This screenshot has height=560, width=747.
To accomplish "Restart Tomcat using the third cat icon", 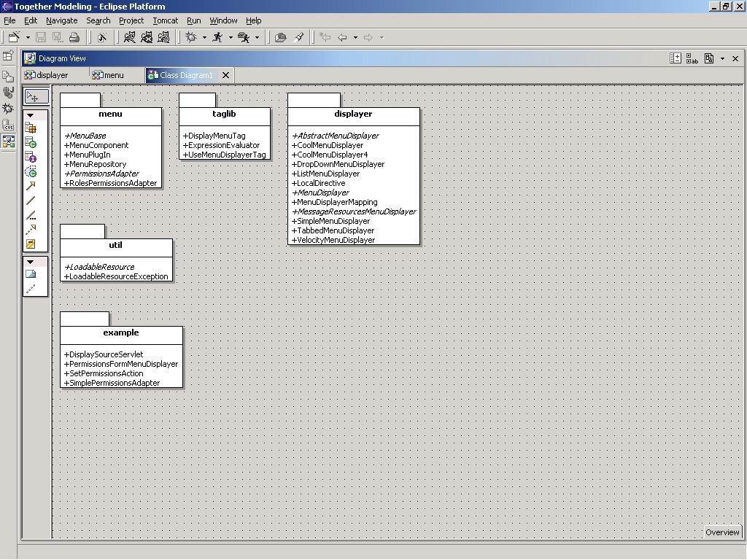I will 163,37.
